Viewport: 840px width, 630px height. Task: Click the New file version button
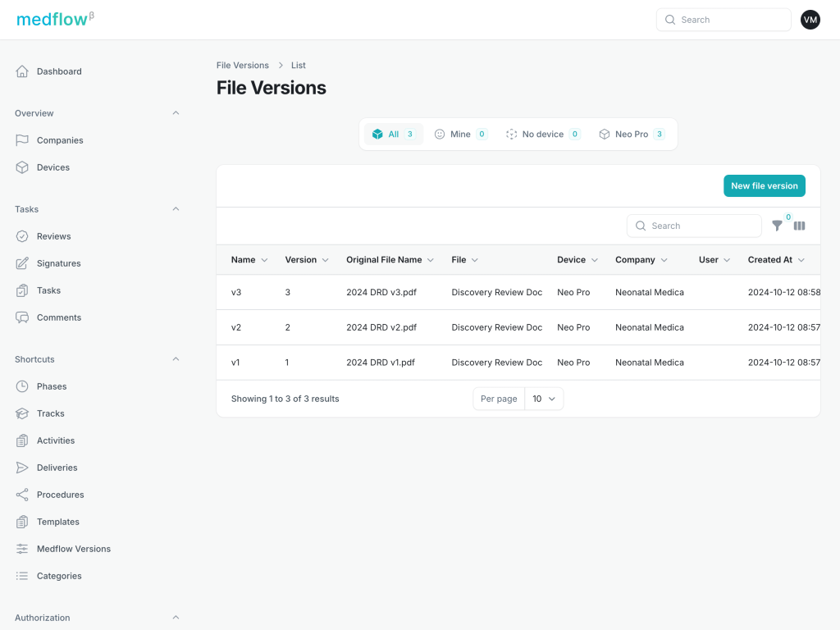[764, 186]
